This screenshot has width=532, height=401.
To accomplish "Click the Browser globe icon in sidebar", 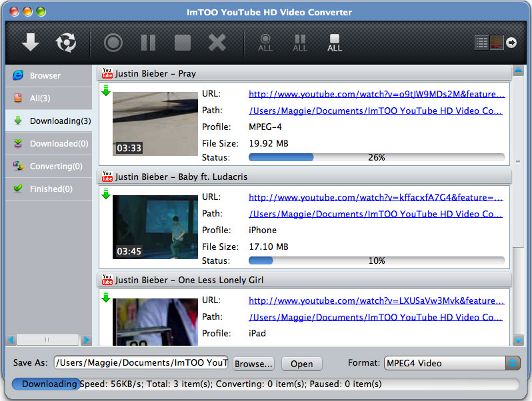I will pyautogui.click(x=18, y=75).
